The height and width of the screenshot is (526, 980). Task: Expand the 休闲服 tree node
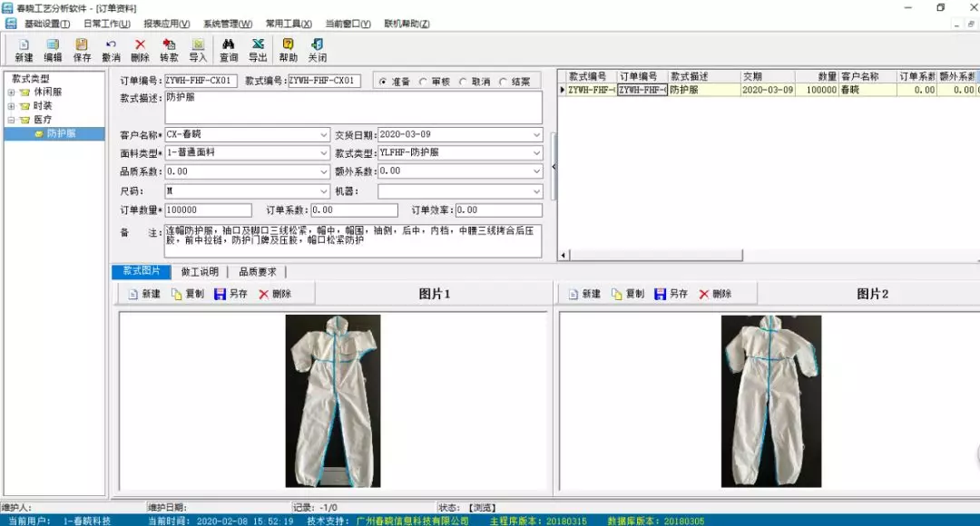tap(11, 93)
